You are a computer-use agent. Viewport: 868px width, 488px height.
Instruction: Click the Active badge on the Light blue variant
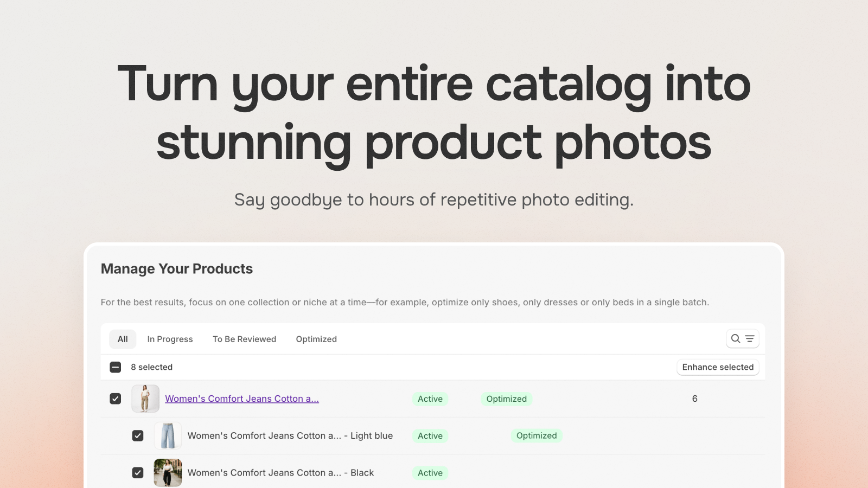[430, 435]
